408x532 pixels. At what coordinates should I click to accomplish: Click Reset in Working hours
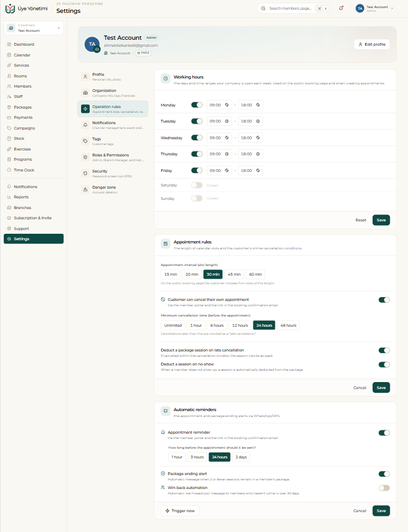[361, 220]
